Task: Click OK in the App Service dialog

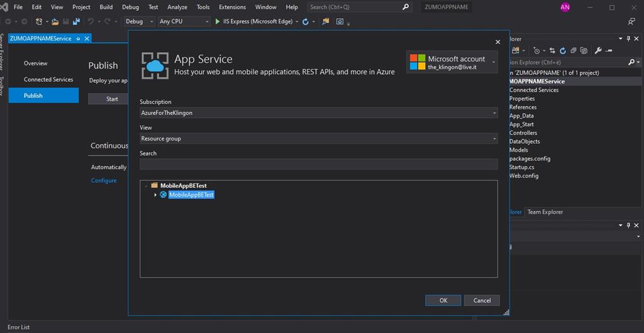Action: click(443, 300)
